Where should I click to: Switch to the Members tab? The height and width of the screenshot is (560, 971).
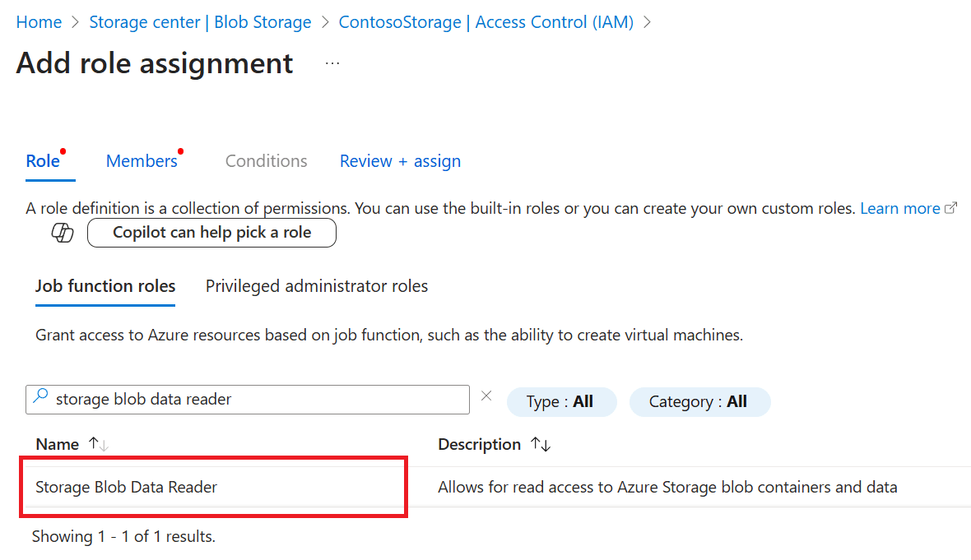click(142, 161)
